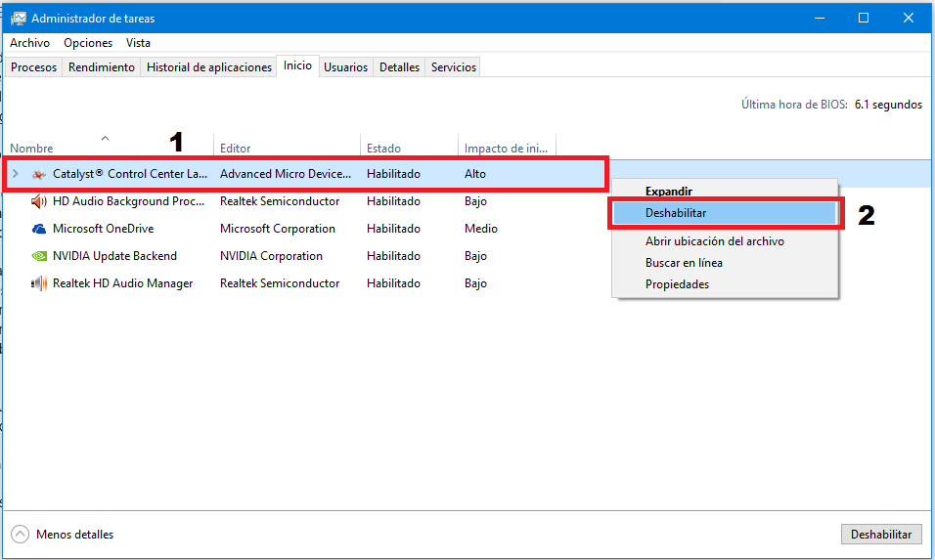Sort by Impacto de inicio column header

click(507, 148)
